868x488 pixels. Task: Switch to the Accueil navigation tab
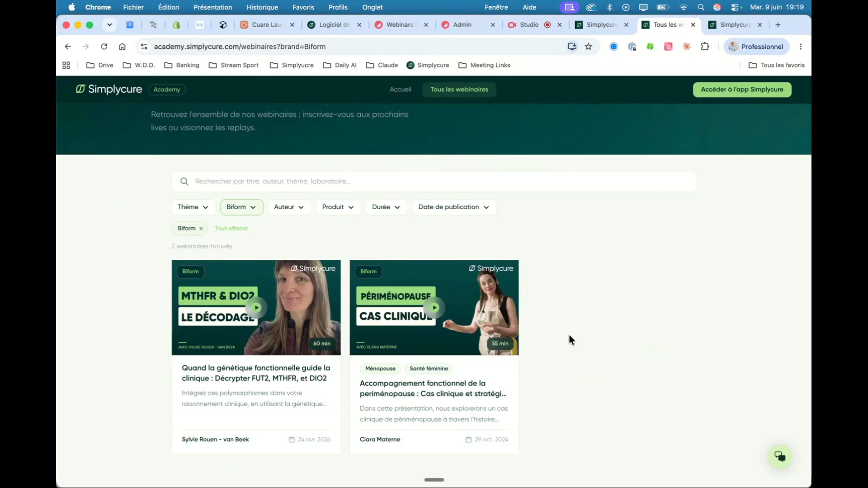click(x=401, y=89)
